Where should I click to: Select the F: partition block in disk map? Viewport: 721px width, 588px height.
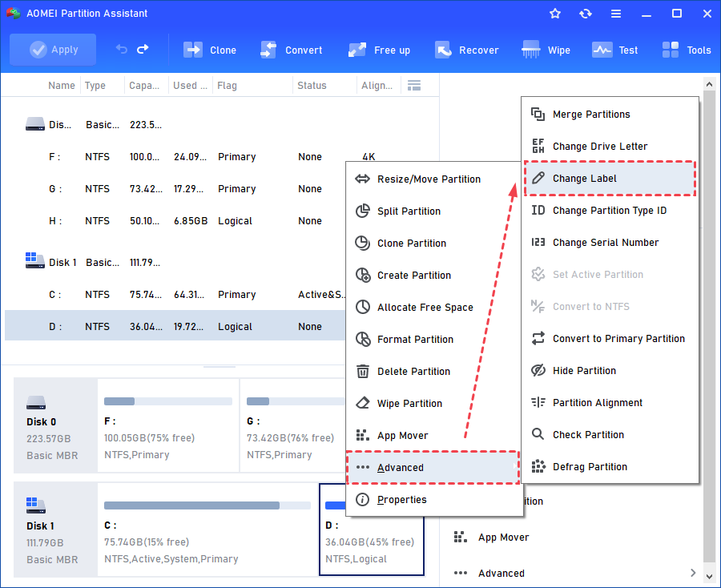click(x=168, y=425)
